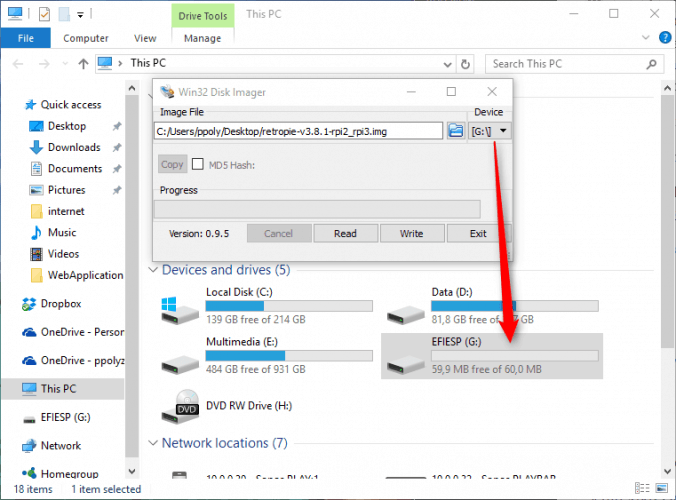Click the Exit button in Win32 Disk Imager

[x=478, y=234]
